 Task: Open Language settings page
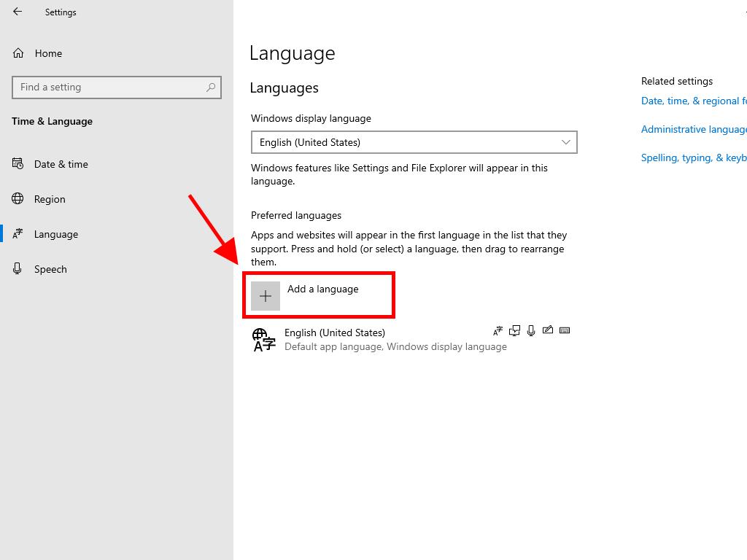pyautogui.click(x=56, y=234)
